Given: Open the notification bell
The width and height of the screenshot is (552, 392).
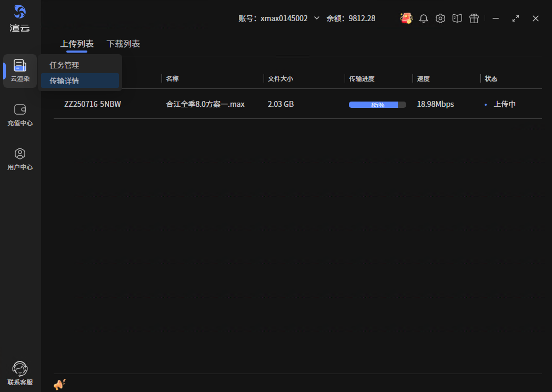Looking at the screenshot, I should point(424,18).
